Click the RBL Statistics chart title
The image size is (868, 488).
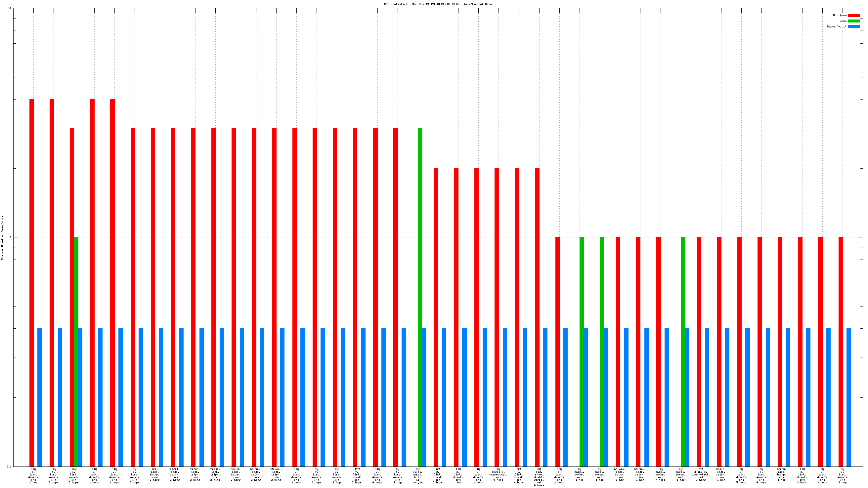click(437, 4)
